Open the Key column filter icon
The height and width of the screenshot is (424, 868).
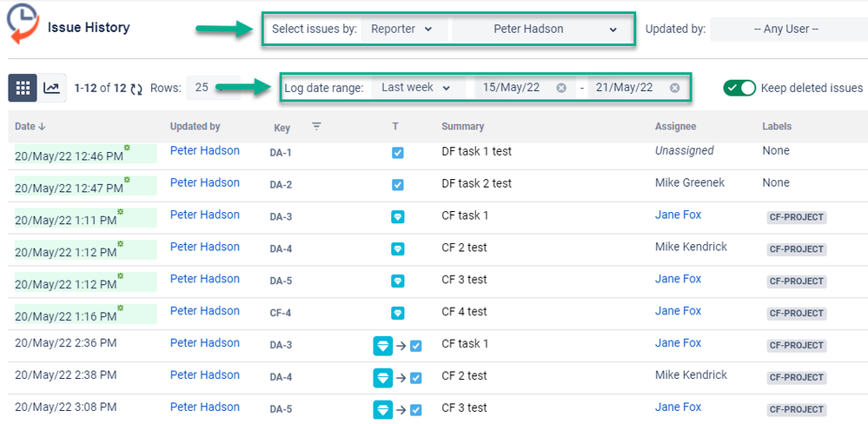click(316, 126)
